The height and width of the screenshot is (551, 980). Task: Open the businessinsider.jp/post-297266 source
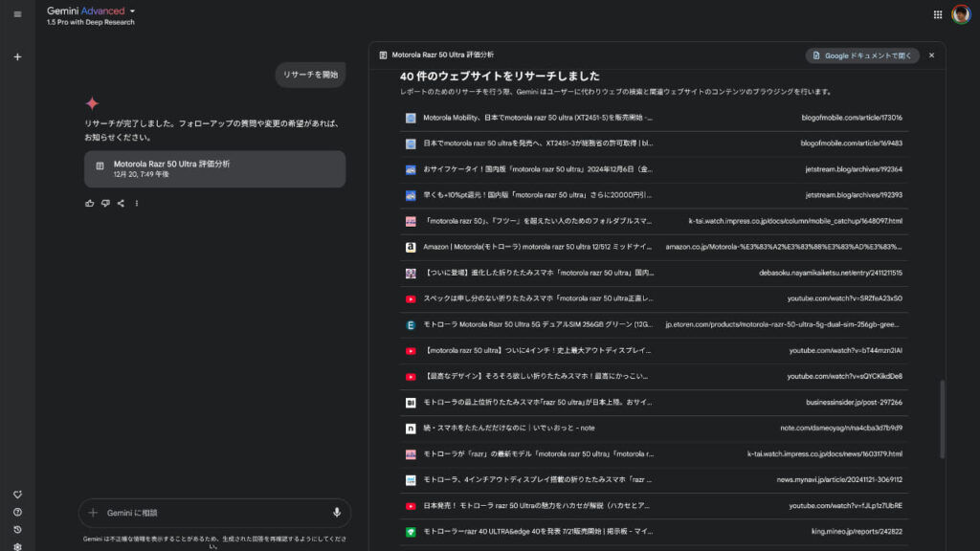654,403
